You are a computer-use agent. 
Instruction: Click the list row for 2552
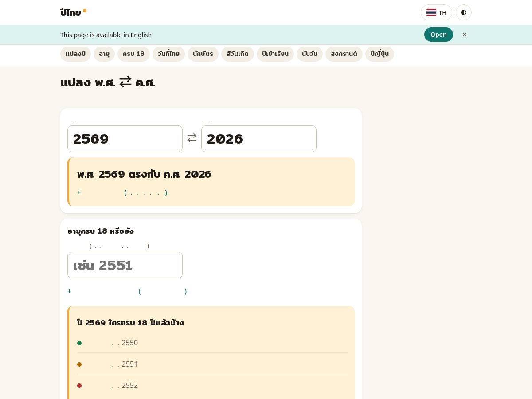(x=212, y=385)
